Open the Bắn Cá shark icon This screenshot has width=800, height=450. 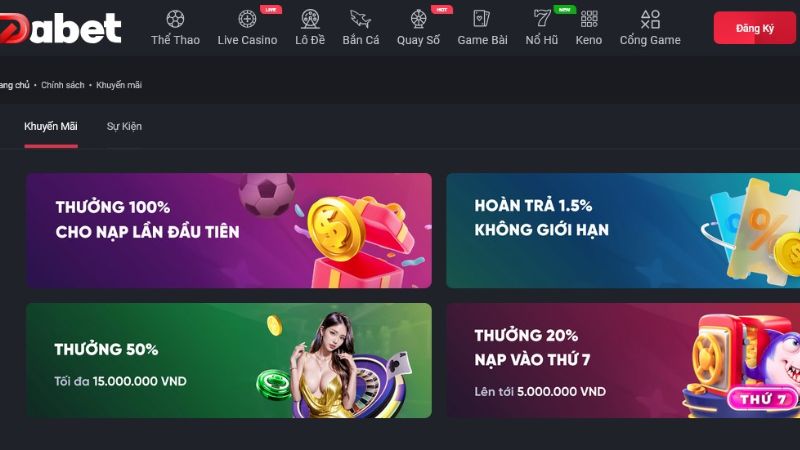coord(360,19)
